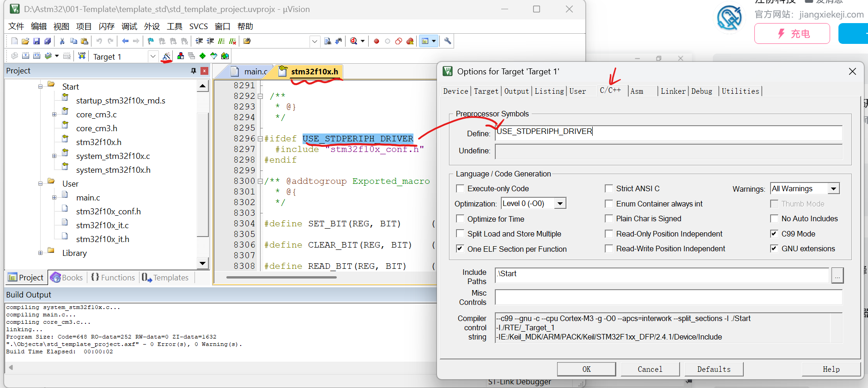Create a new file with the New icon
The height and width of the screenshot is (388, 868).
click(14, 41)
